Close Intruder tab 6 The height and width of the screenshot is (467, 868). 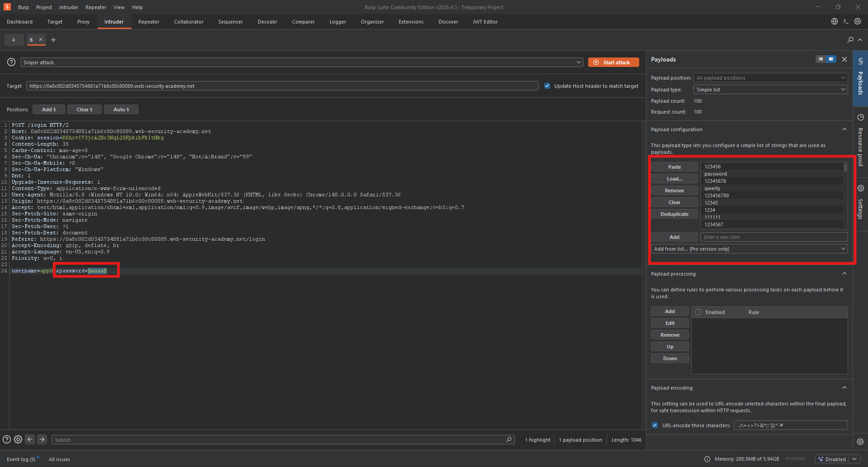[x=41, y=39]
